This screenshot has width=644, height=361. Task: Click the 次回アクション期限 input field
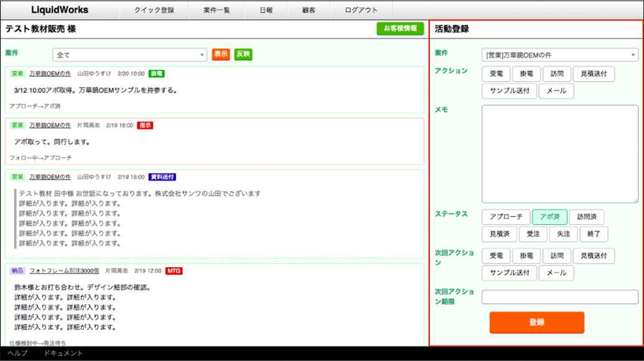[559, 297]
